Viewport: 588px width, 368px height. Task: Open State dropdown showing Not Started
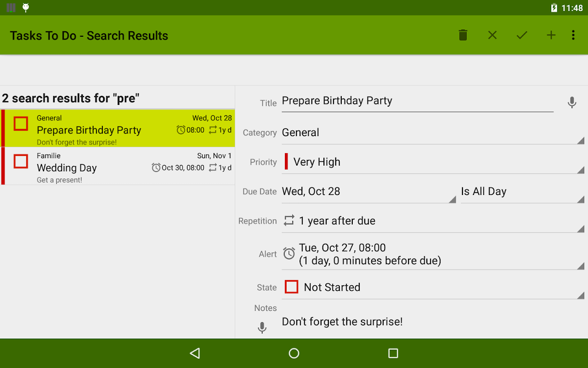coord(433,287)
